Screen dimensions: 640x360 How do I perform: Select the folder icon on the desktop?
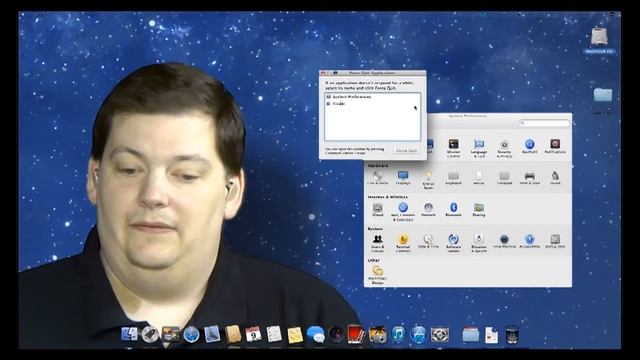[603, 95]
